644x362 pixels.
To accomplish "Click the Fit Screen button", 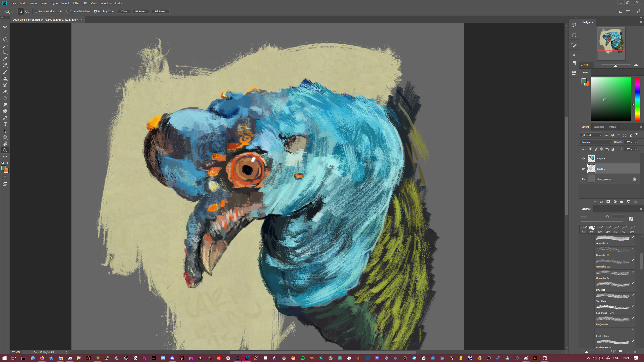I will (x=141, y=12).
